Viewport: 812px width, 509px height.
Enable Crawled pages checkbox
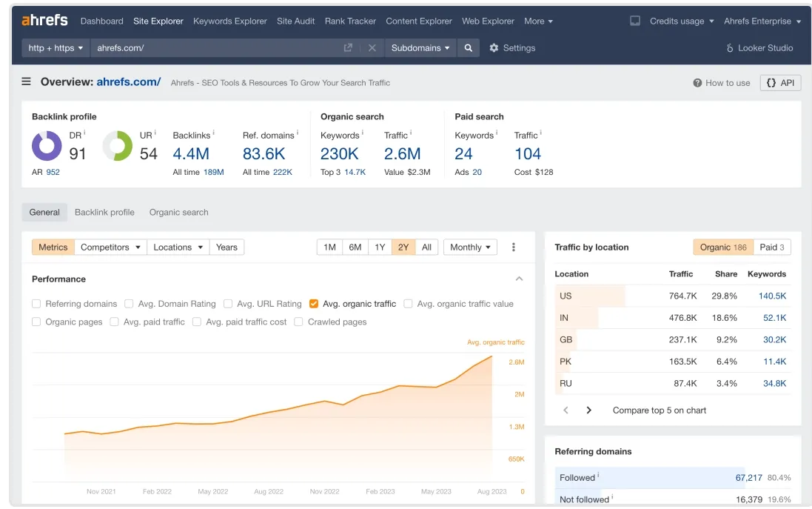pos(298,322)
